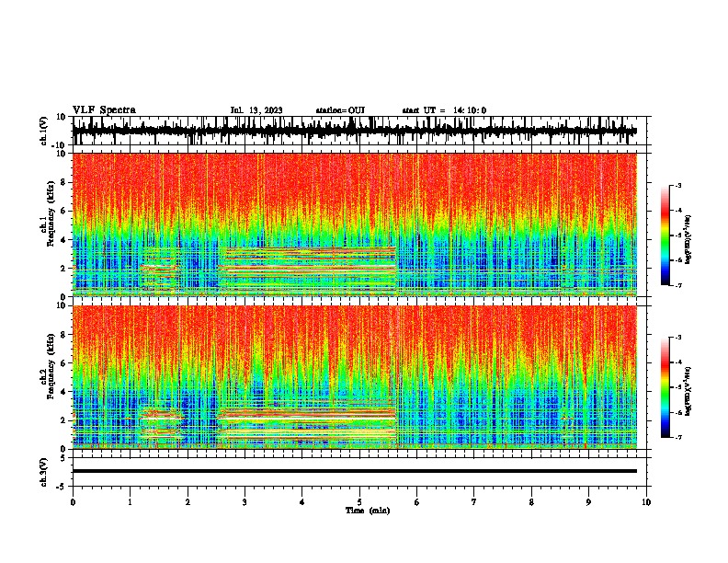Click the 2 kHz tick on ch.1 spectrogram
The width and height of the screenshot is (728, 563).
click(x=63, y=269)
